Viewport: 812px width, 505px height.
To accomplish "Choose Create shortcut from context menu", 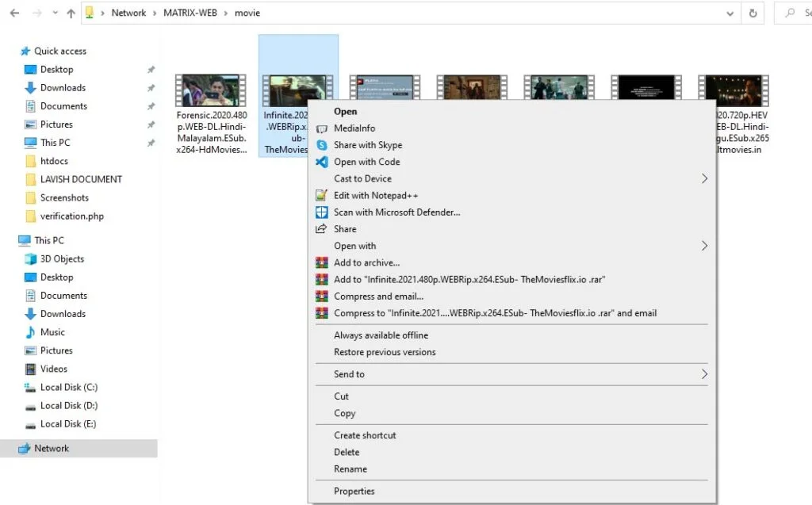I will (x=365, y=435).
